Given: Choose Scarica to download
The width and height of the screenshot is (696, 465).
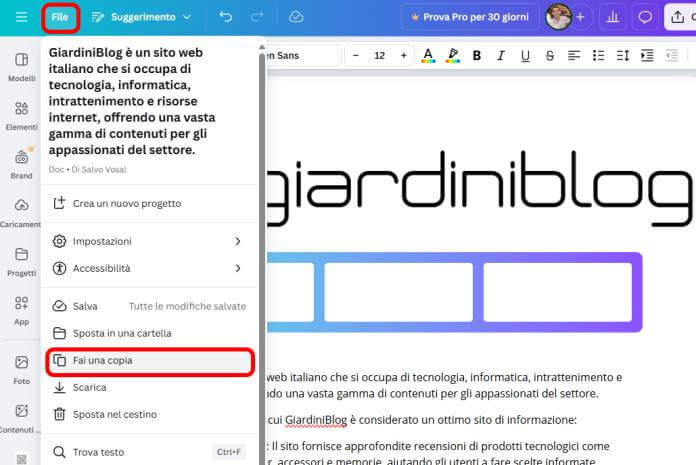Looking at the screenshot, I should 150,387.
